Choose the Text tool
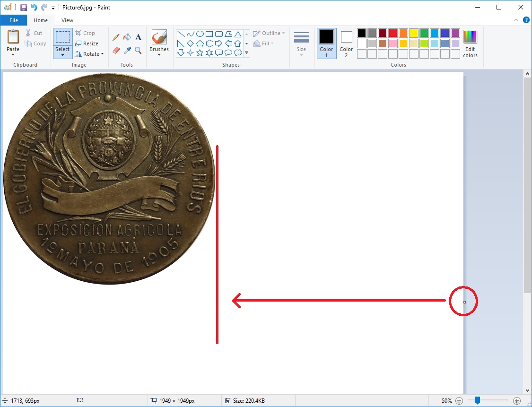Viewport: 532px width, 407px height. (x=138, y=37)
